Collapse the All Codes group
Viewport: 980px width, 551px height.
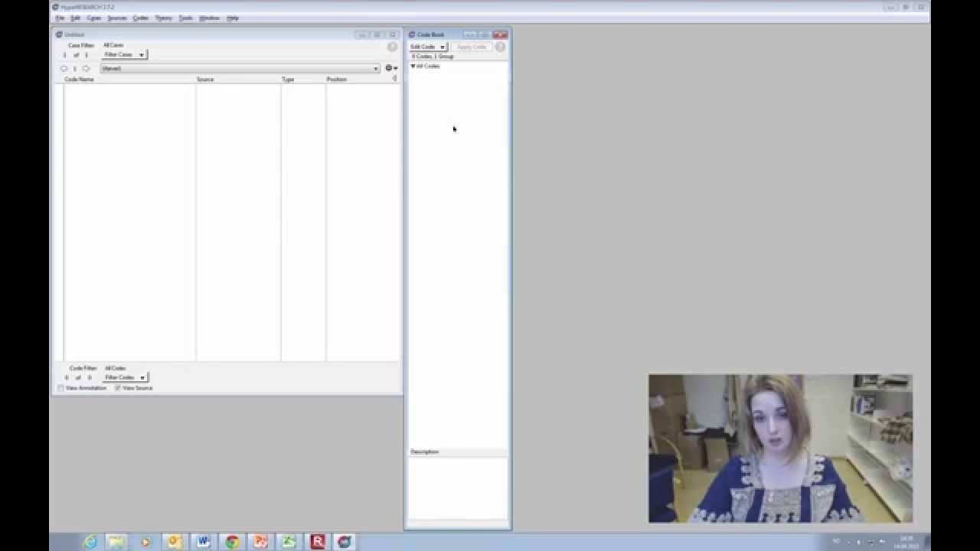tap(413, 67)
